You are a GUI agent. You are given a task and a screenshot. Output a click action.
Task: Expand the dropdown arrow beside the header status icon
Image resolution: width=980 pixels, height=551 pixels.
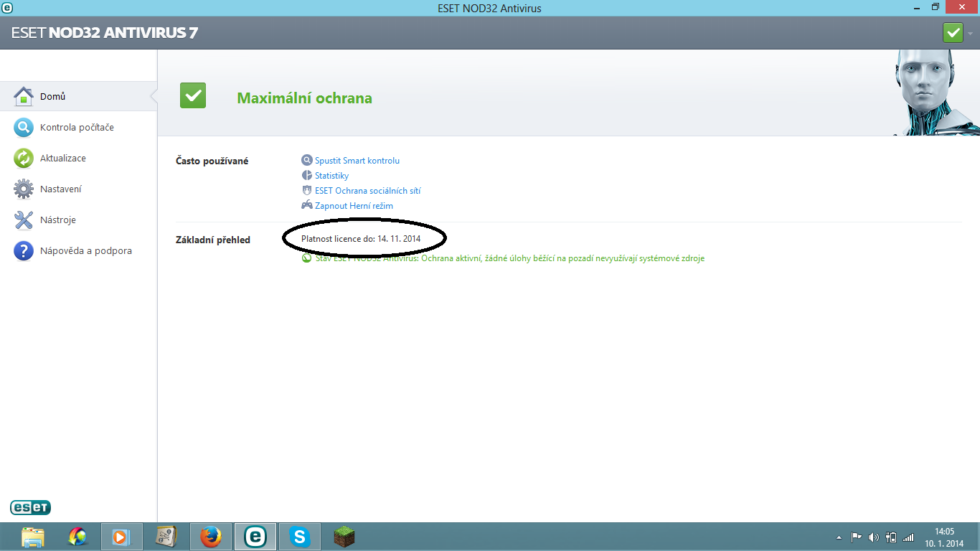point(970,34)
